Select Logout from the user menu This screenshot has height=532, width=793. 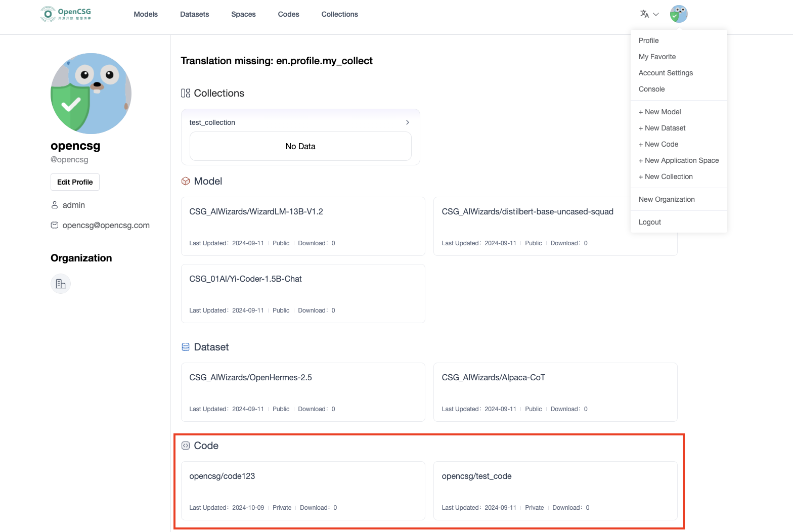click(650, 222)
